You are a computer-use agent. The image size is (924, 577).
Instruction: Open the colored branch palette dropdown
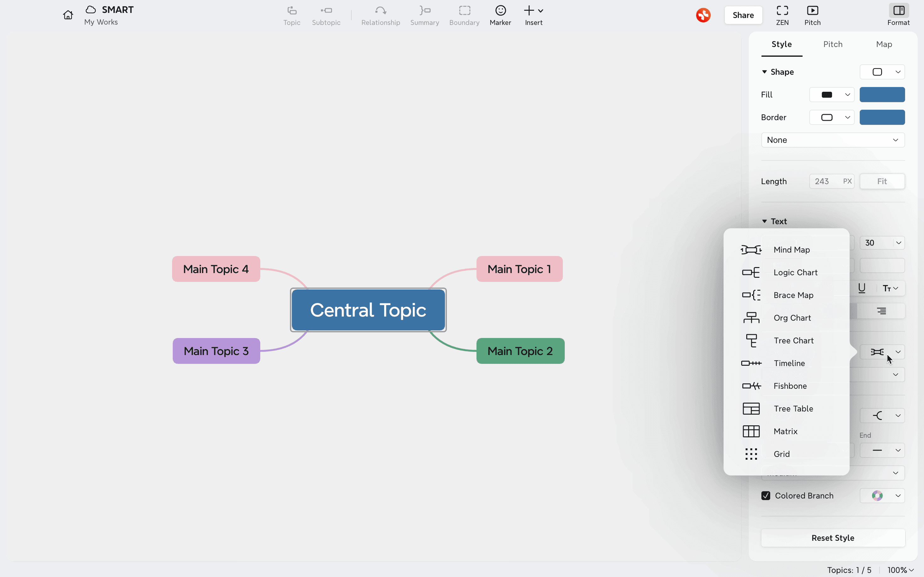tap(882, 496)
